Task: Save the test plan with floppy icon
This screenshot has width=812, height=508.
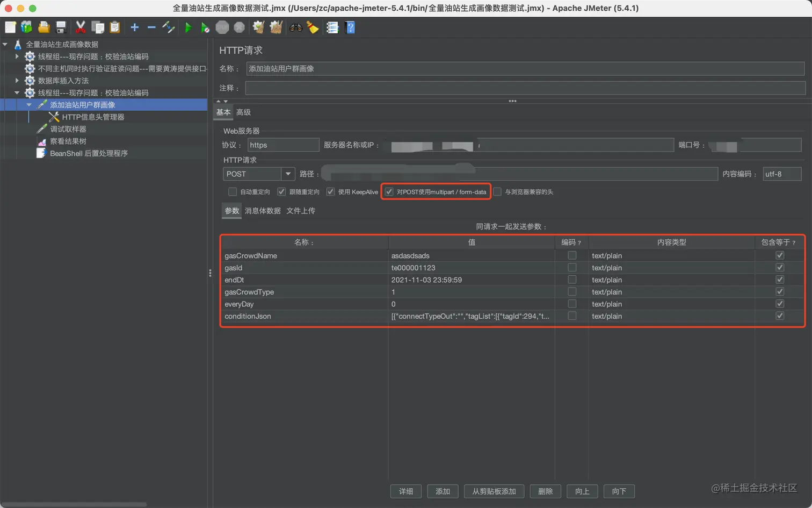Action: click(x=61, y=27)
